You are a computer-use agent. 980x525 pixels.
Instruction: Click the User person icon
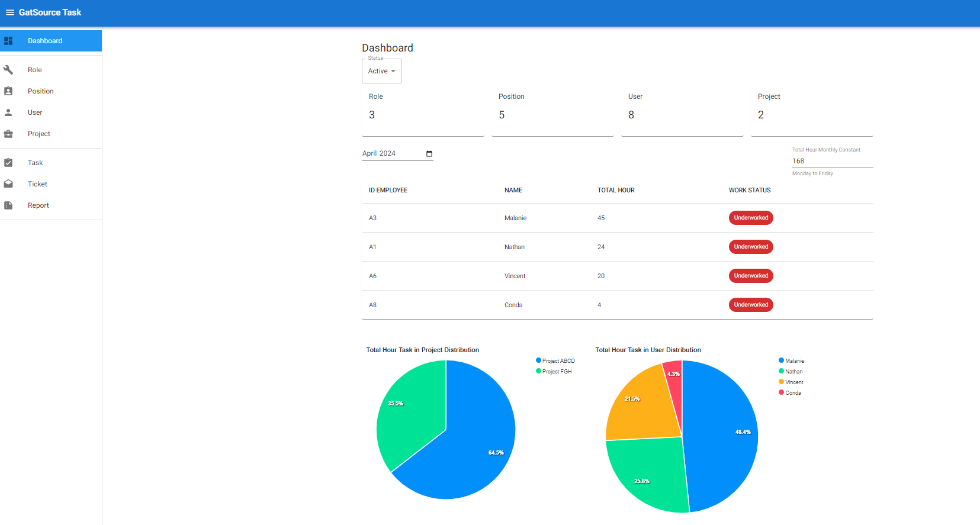(x=8, y=112)
